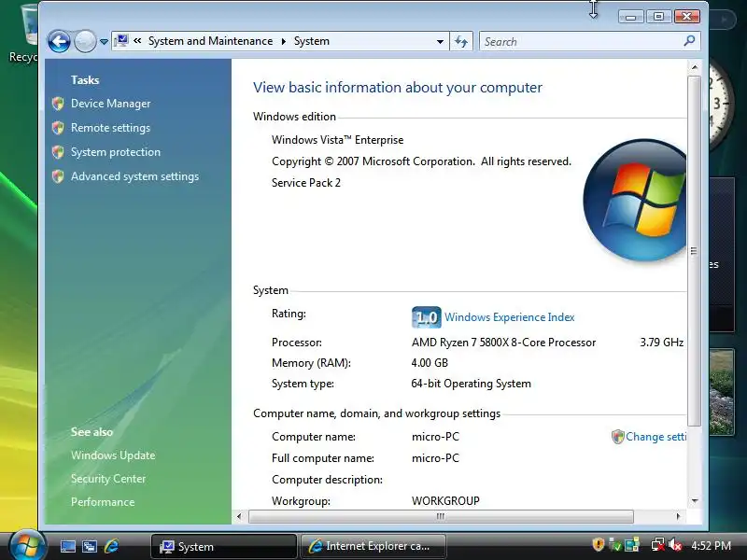Click the network computers tray icon
This screenshot has width=747, height=560.
point(632,545)
